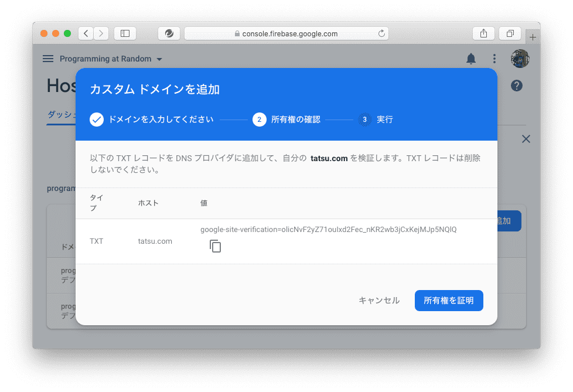The width and height of the screenshot is (573, 392).
Task: Click the ホスト column header
Action: (148, 203)
